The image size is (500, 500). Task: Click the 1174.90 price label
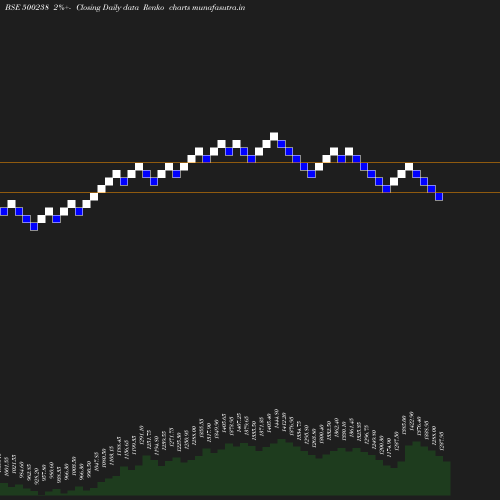click(x=389, y=447)
